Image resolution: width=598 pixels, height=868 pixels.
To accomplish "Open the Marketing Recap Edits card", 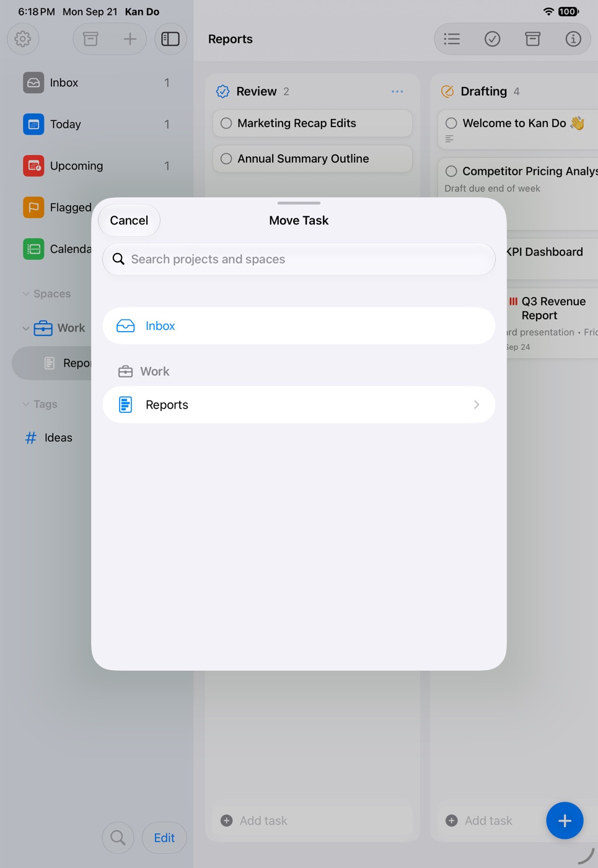I will click(x=312, y=123).
